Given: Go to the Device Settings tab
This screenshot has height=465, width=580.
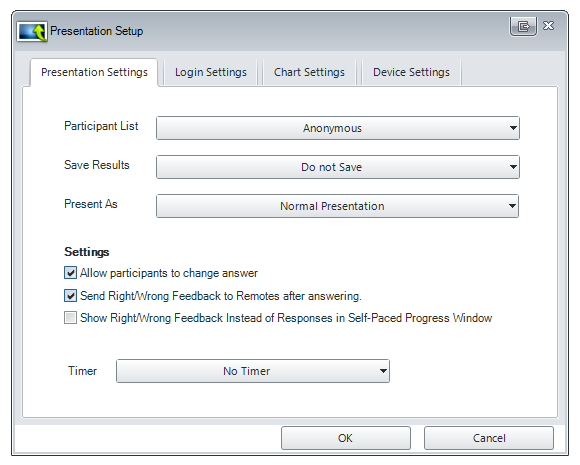Looking at the screenshot, I should coord(411,72).
